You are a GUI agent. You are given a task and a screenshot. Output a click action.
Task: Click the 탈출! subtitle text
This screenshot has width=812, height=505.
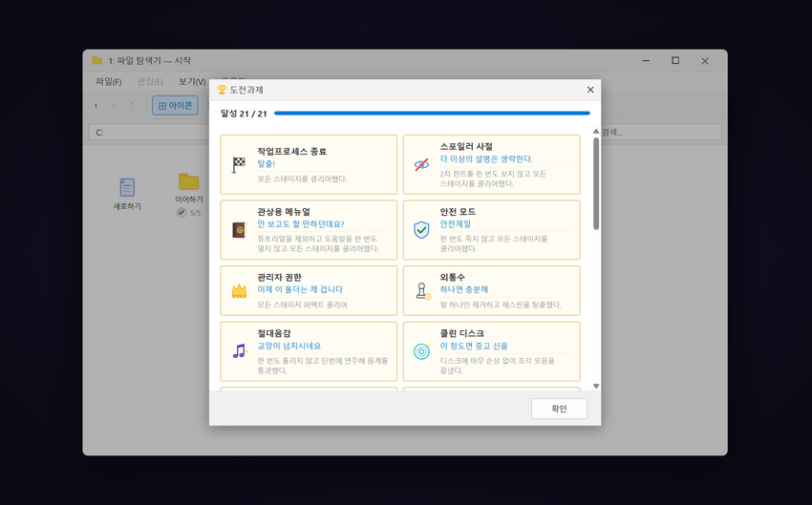pyautogui.click(x=267, y=163)
